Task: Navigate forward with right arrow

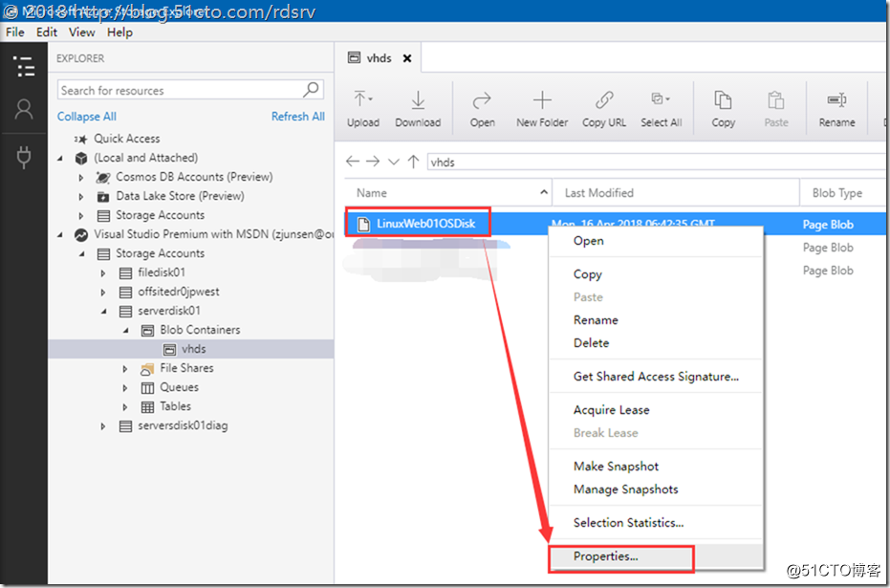Action: (373, 162)
